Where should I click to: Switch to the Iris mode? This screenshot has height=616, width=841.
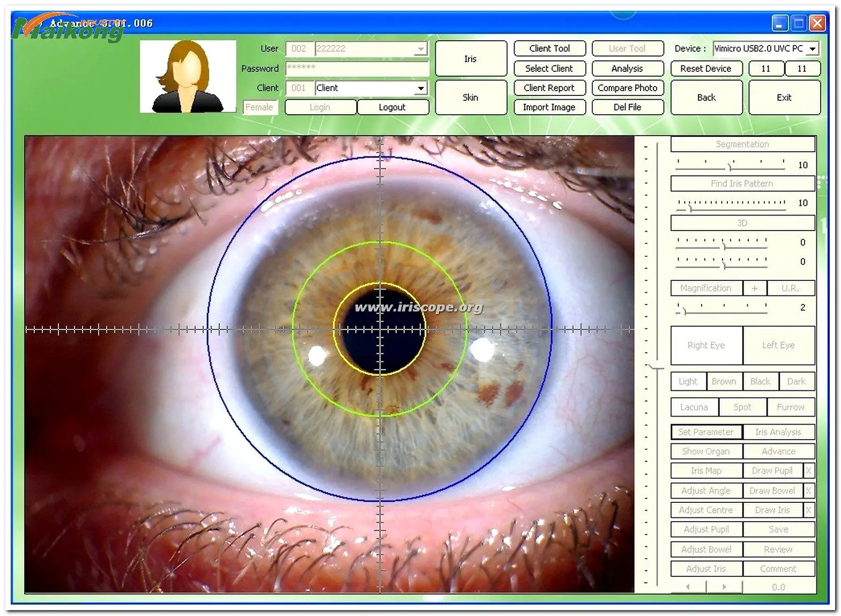click(470, 59)
